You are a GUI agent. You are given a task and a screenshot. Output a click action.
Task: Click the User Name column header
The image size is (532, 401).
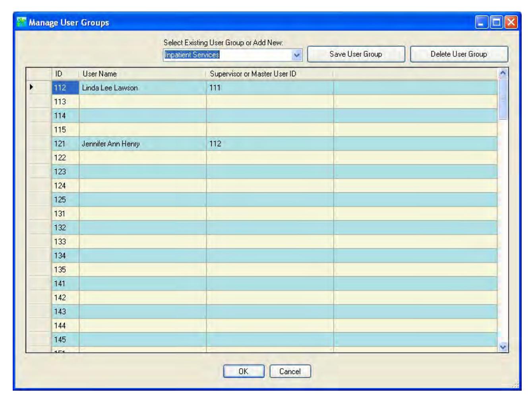tap(143, 74)
